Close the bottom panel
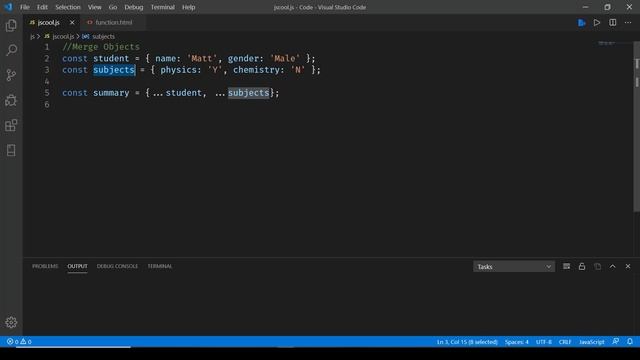The width and height of the screenshot is (640, 360). point(628,267)
